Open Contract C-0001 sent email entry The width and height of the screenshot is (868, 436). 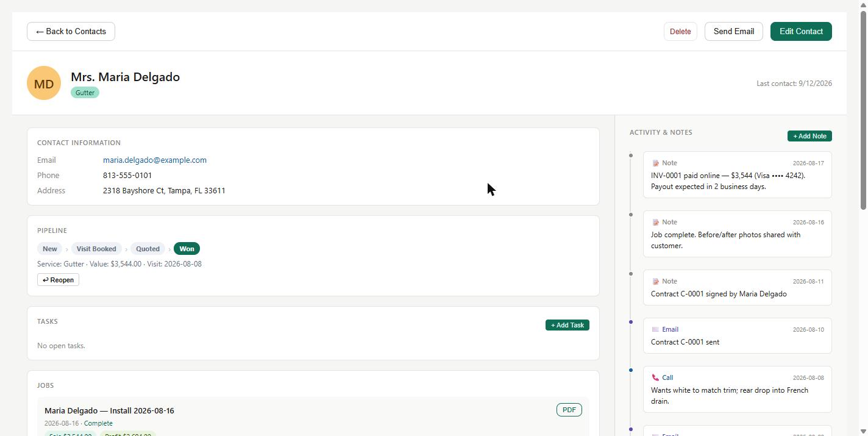[737, 336]
